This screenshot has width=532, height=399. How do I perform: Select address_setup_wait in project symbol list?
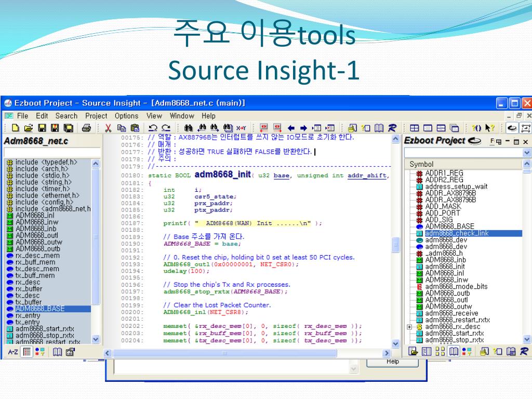pyautogui.click(x=456, y=187)
